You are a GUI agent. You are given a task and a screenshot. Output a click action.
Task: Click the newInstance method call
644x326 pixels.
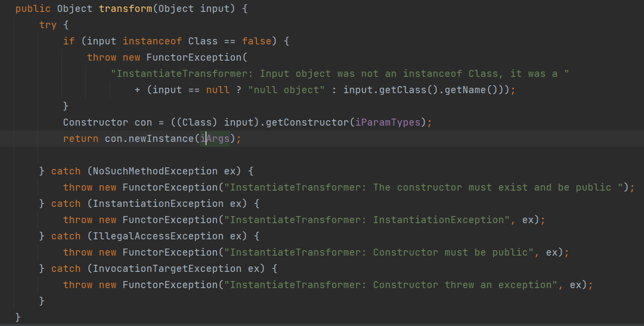[x=164, y=139]
